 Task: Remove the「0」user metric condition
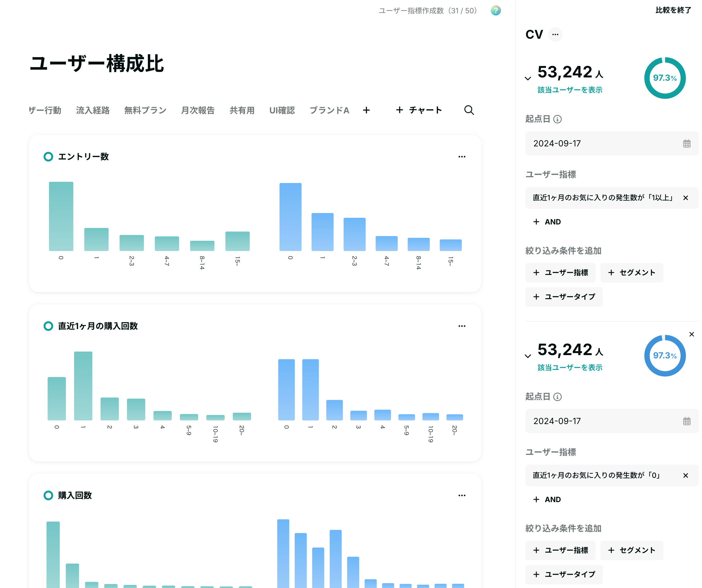[x=685, y=475]
